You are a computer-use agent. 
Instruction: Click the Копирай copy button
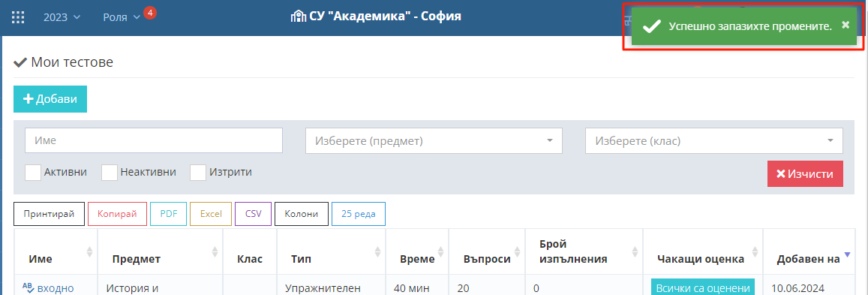(117, 214)
